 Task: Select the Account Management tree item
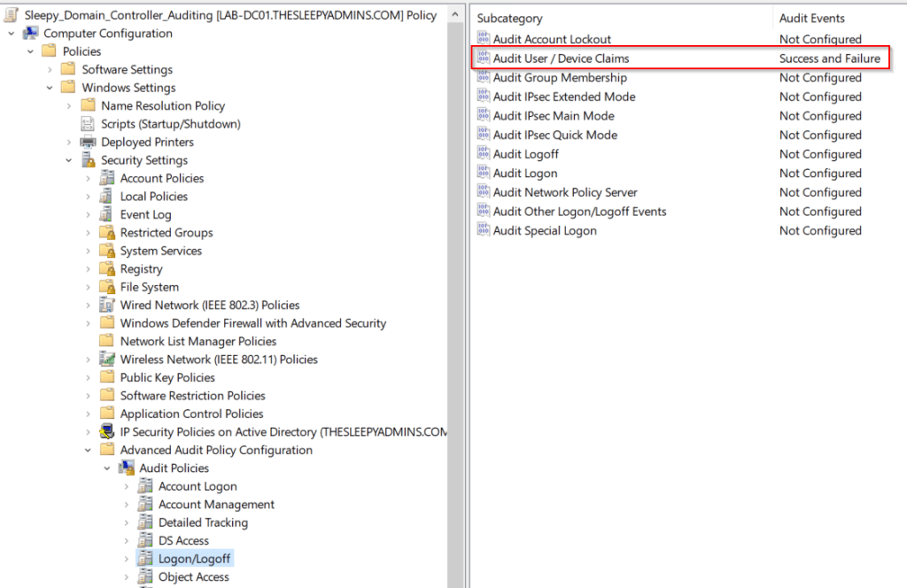[216, 505]
